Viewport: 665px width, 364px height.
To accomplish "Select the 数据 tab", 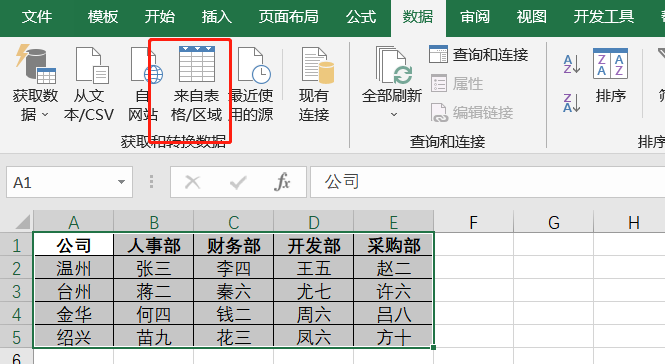I will tap(418, 17).
